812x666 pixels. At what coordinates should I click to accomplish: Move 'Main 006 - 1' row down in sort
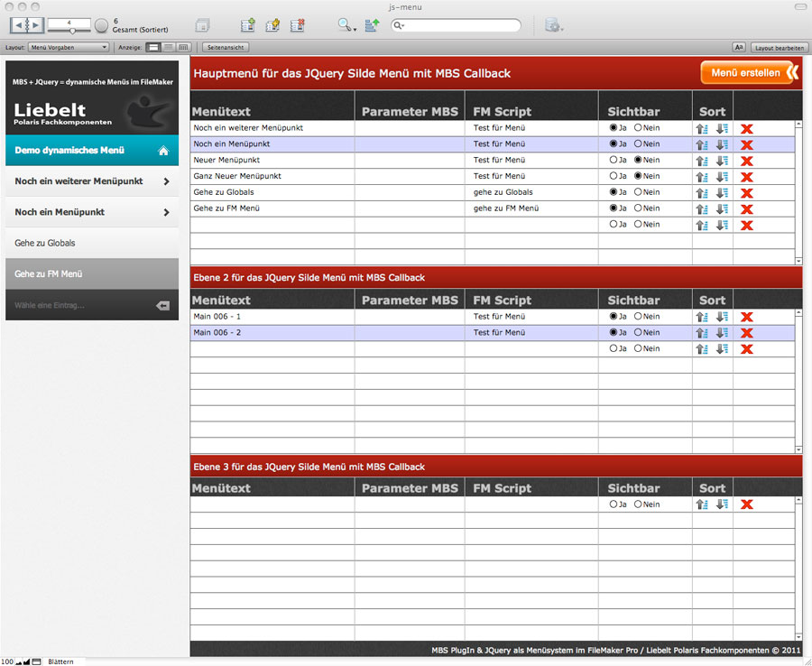pos(722,318)
